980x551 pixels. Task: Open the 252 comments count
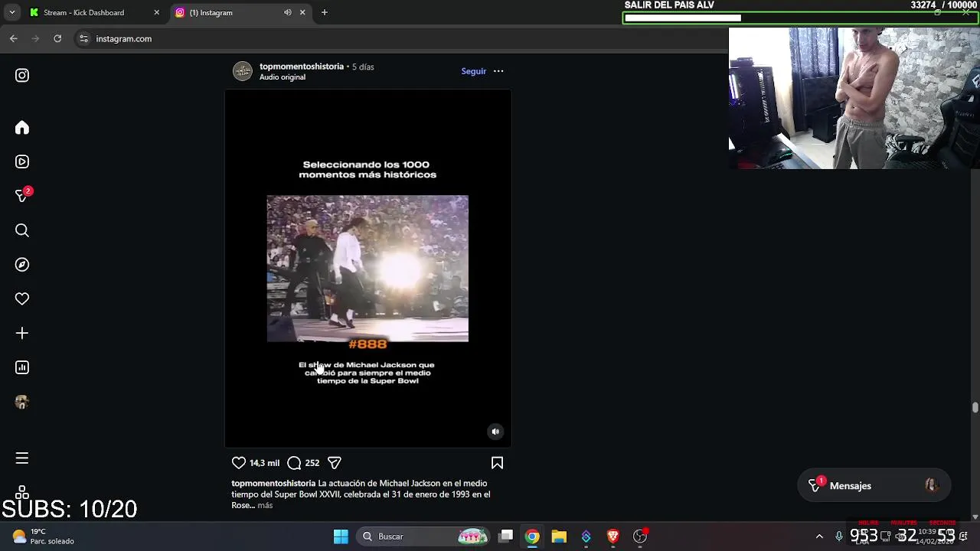(312, 463)
